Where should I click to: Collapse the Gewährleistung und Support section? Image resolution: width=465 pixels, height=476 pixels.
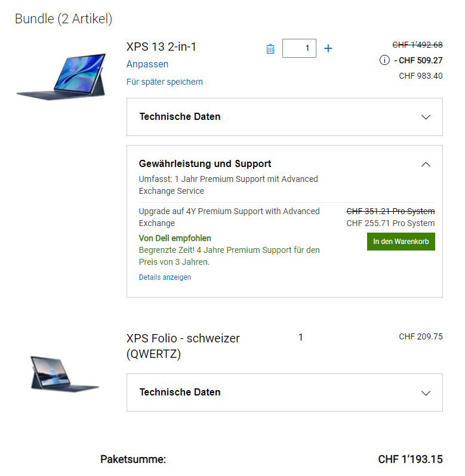coord(426,164)
